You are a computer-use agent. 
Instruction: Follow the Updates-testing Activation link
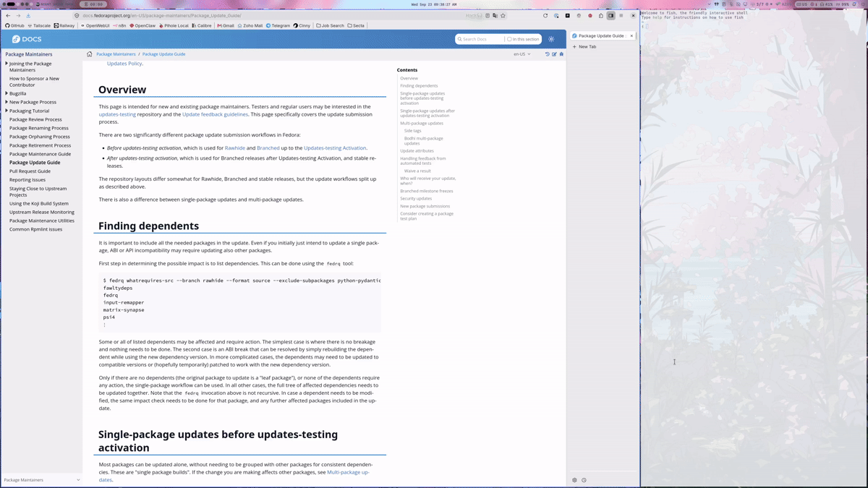335,147
